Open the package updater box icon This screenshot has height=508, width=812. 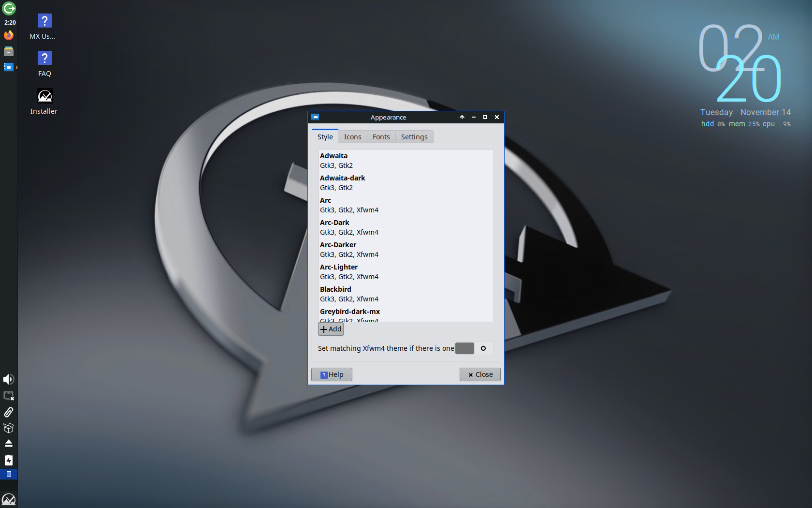(9, 428)
